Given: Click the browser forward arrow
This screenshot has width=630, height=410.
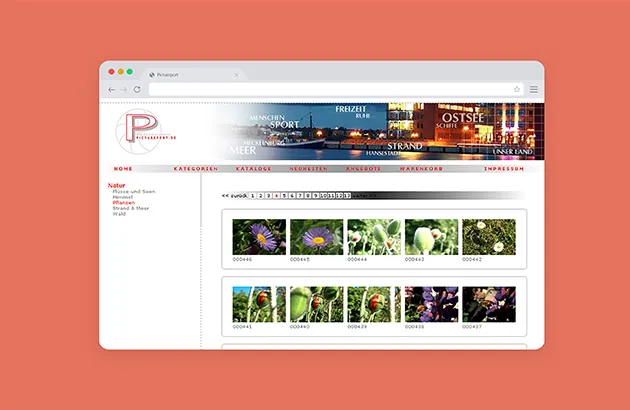Looking at the screenshot, I should [124, 90].
